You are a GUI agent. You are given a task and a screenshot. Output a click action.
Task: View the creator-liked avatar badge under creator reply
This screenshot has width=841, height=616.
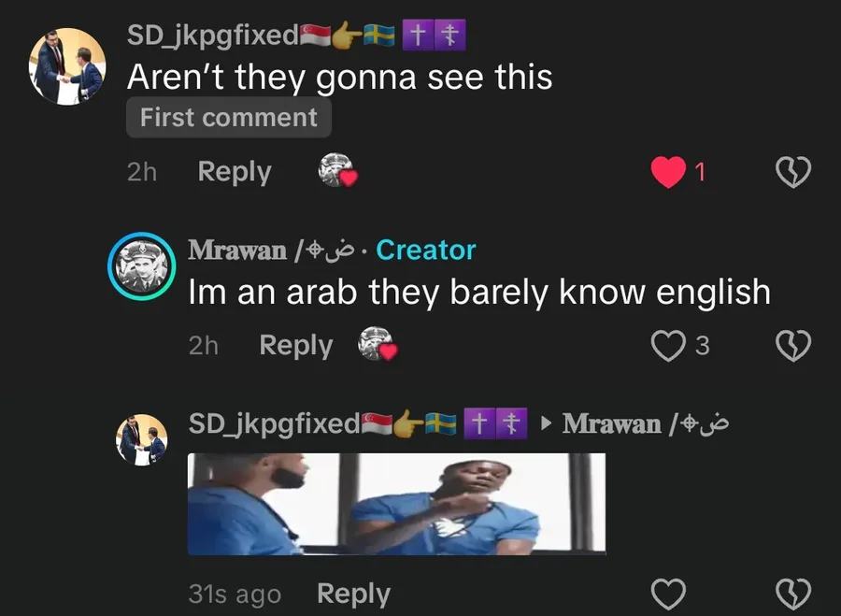378,343
